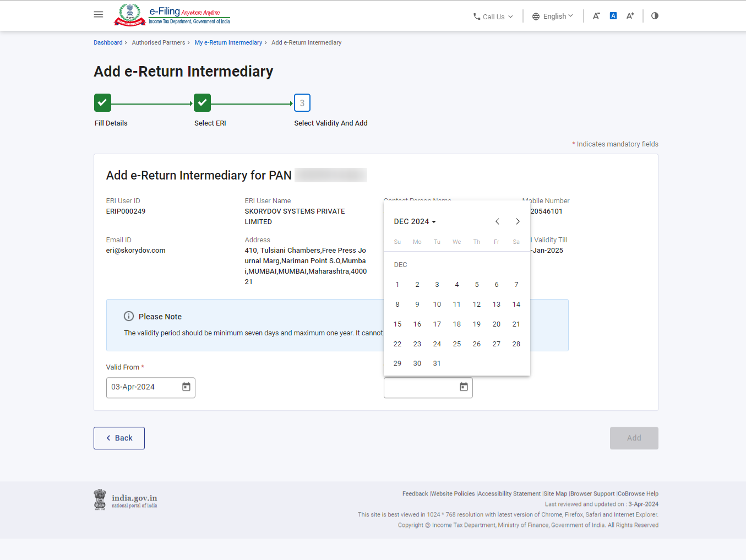
Task: Expand the Call Us dropdown
Action: tap(493, 16)
